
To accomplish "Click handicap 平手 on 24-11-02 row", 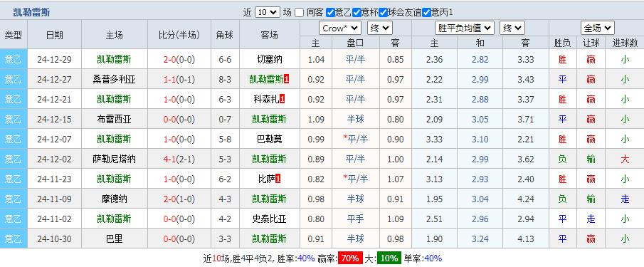I will 356,219.
